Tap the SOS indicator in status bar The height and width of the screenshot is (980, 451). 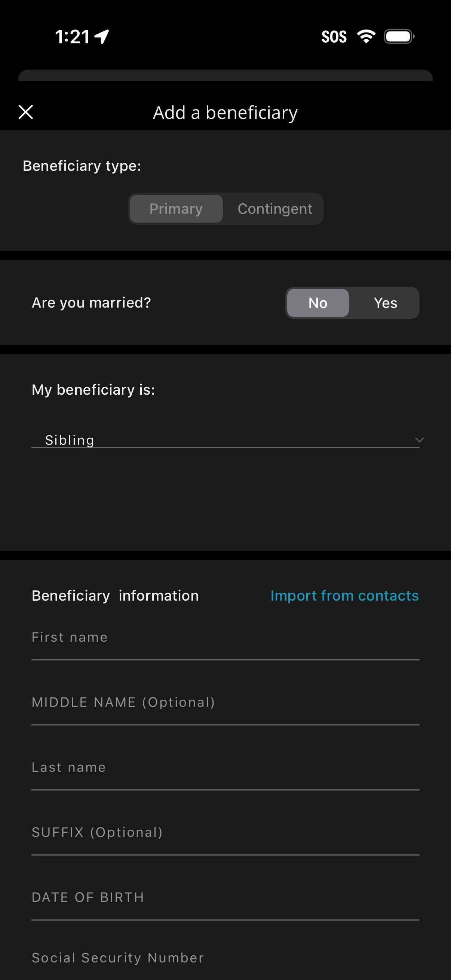pos(334,36)
